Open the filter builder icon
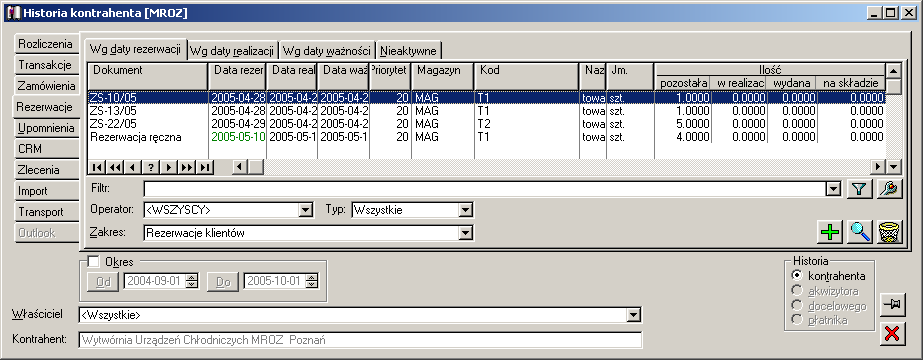The height and width of the screenshot is (360, 923). pyautogui.click(x=889, y=189)
